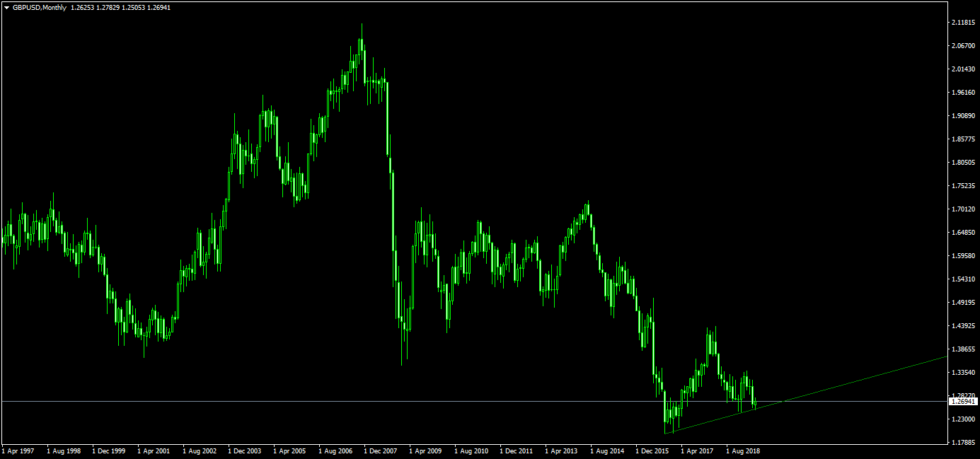Click the 1 Apr 2013 date label
Screen dimensions: 980x459
[562, 450]
